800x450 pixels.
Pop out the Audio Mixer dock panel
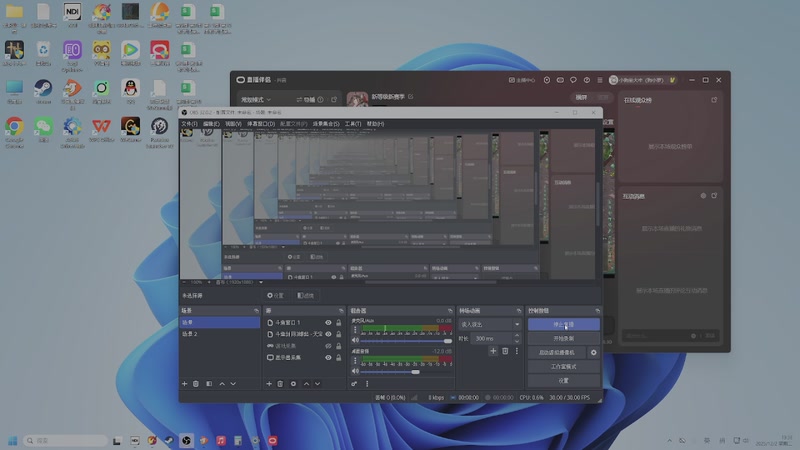tap(450, 311)
